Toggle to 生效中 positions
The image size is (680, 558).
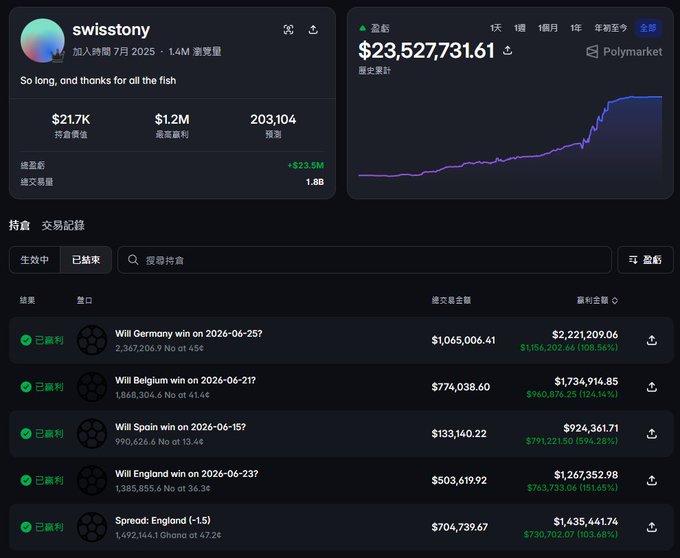35,260
